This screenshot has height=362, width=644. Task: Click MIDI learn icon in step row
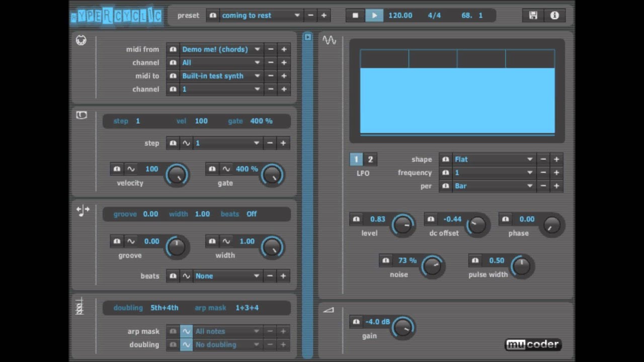point(173,143)
